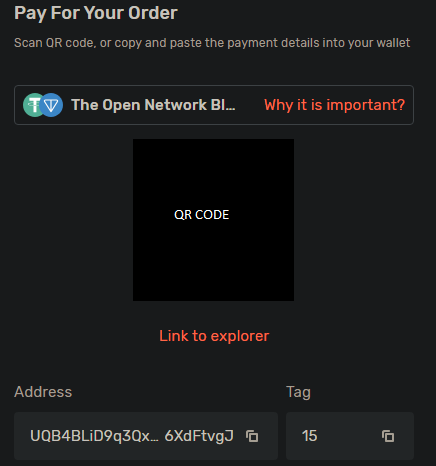Screen dimensions: 436x466
Task: Click the green Tether USDT coin icon
Action: (x=33, y=105)
